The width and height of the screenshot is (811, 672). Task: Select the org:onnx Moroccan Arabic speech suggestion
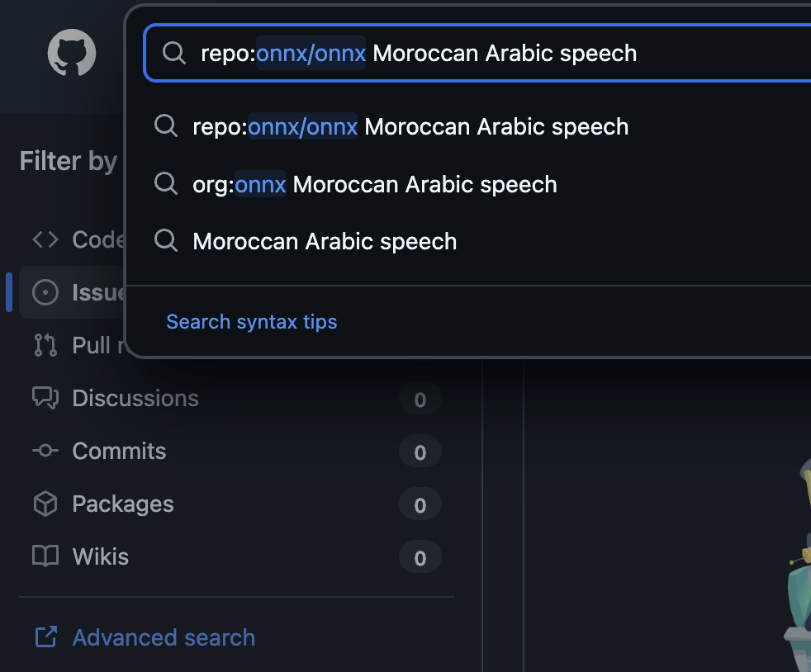[x=375, y=184]
